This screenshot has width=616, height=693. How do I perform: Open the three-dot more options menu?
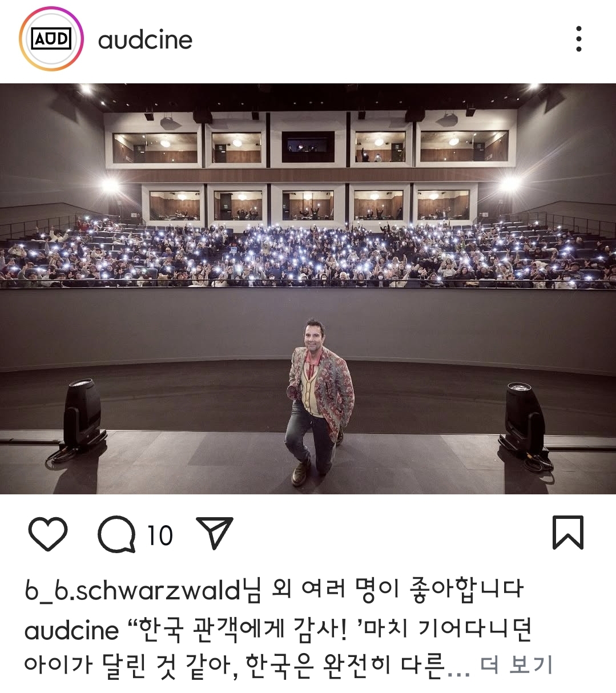coord(579,39)
